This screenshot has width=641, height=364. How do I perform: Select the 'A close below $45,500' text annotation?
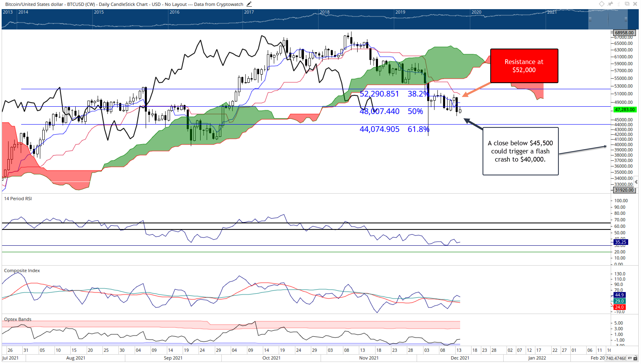pos(520,151)
